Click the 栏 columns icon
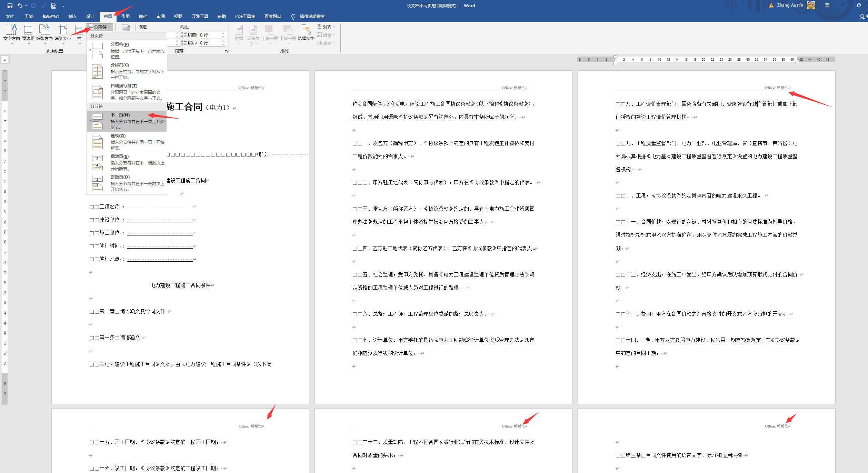The height and width of the screenshot is (473, 868). [x=79, y=34]
